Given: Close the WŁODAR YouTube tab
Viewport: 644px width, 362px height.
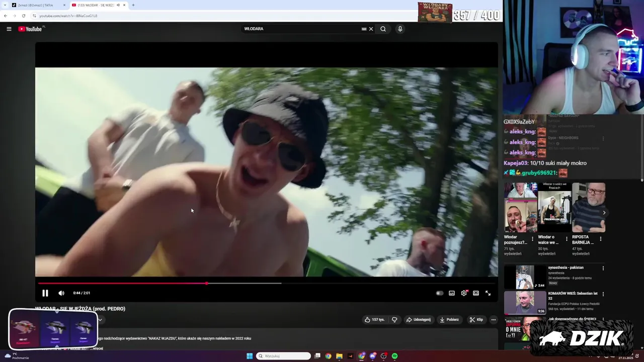Looking at the screenshot, I should [x=124, y=5].
